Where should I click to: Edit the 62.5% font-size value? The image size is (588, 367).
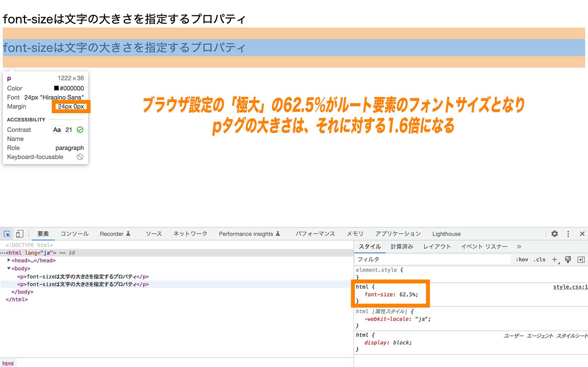coord(408,295)
